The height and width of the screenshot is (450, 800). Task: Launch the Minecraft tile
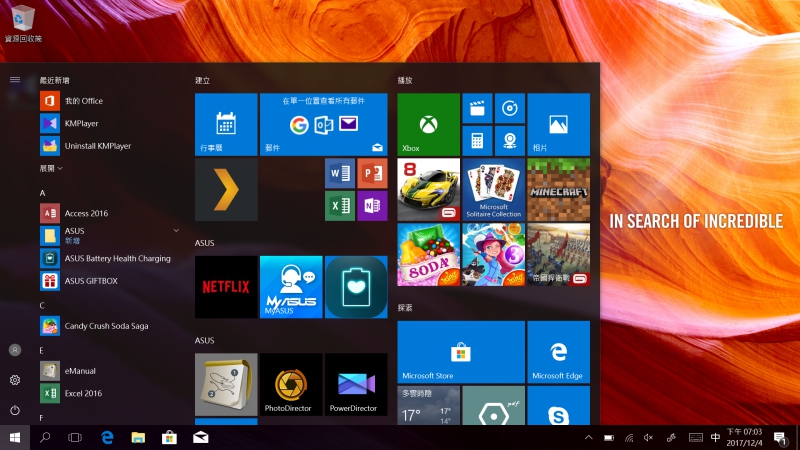558,189
